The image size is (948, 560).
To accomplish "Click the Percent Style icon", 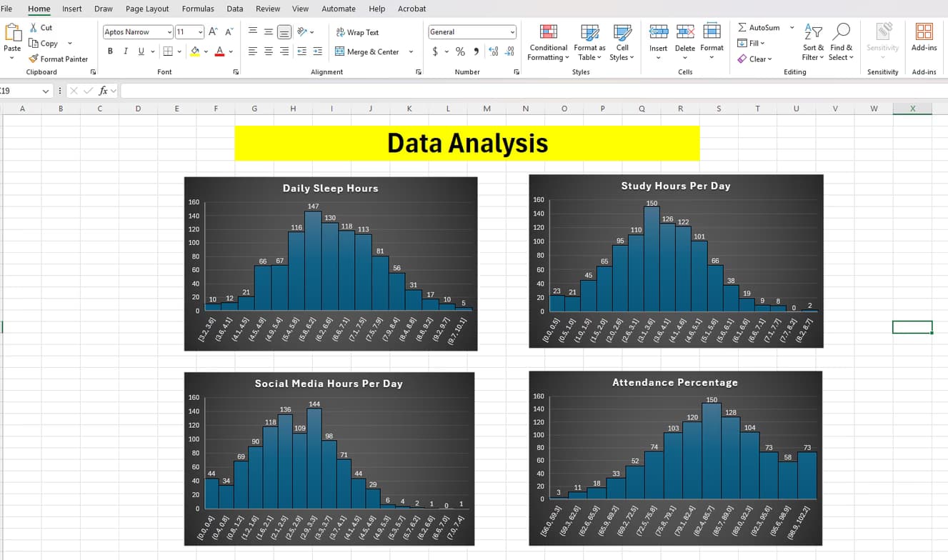I will point(460,51).
